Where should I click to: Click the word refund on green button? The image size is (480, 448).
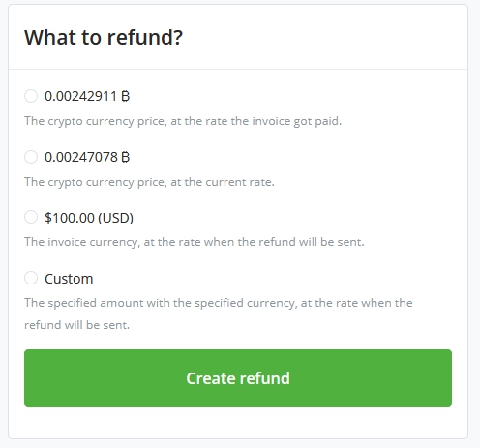pyautogui.click(x=264, y=378)
